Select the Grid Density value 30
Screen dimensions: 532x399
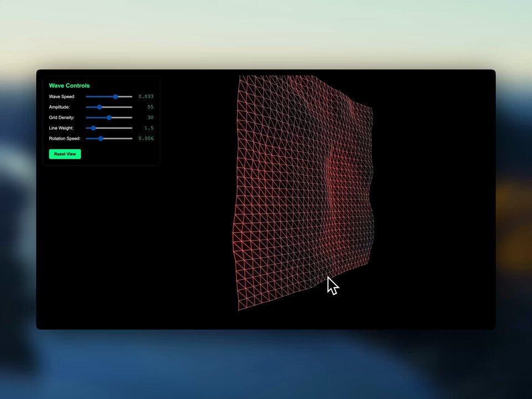point(150,117)
